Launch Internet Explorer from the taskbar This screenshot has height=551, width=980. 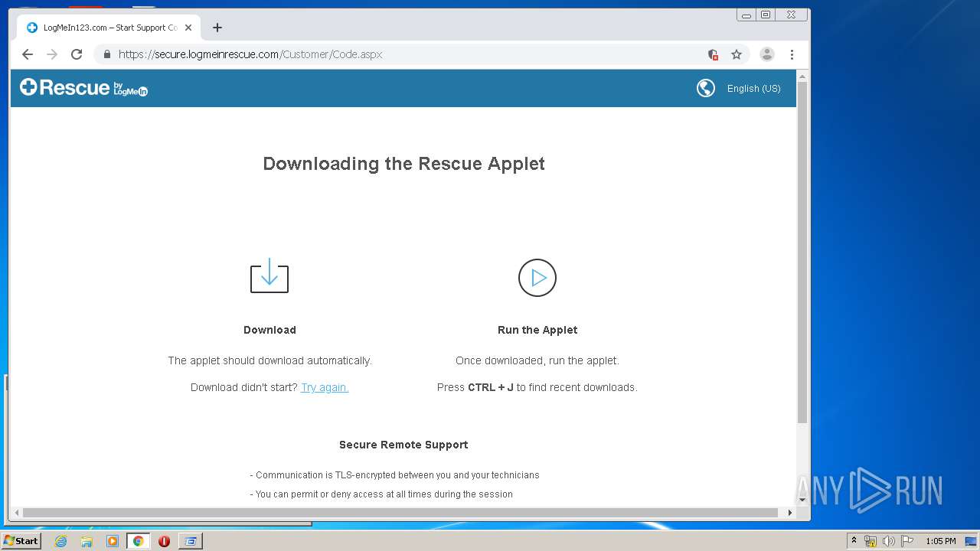click(x=60, y=541)
